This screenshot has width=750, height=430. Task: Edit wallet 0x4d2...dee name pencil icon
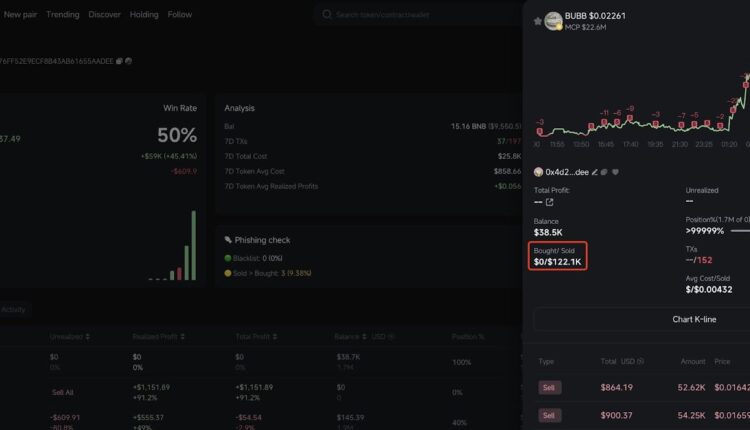594,172
